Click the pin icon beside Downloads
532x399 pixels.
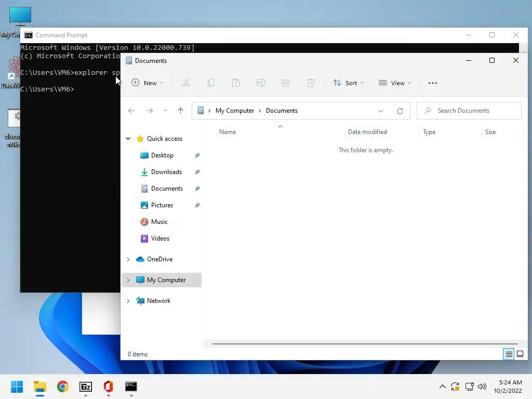tap(197, 172)
